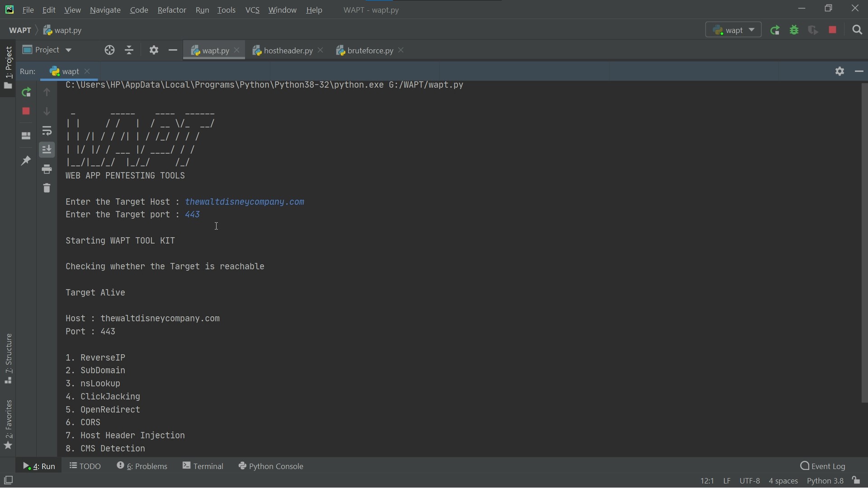Stop wapt using the toolbar red square

pyautogui.click(x=833, y=30)
